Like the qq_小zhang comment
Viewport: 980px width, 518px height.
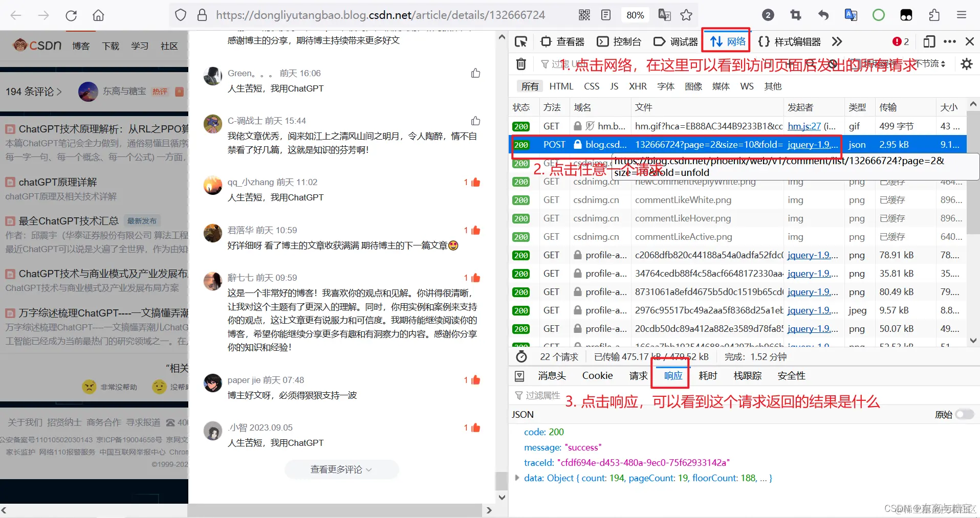point(475,182)
